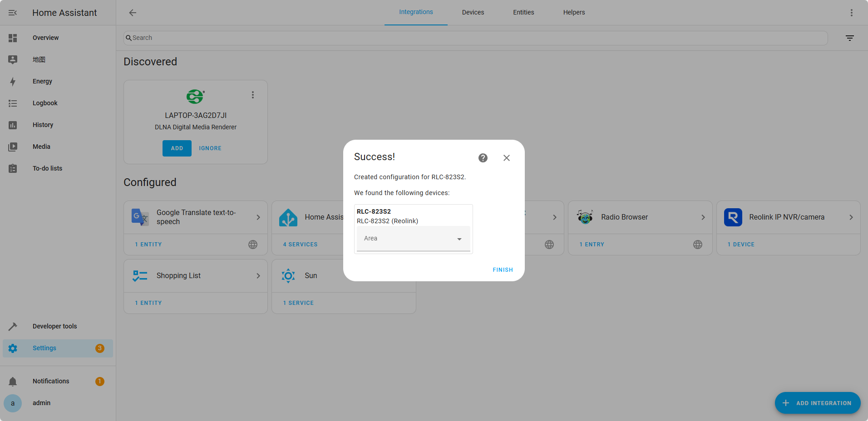Click the Reolink integration logo
This screenshot has width=868, height=421.
[x=733, y=217]
